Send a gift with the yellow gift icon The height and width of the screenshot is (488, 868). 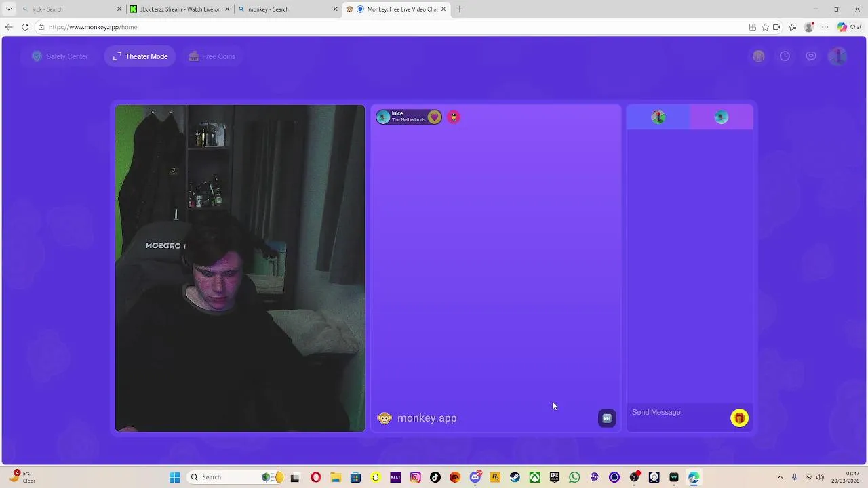[739, 418]
